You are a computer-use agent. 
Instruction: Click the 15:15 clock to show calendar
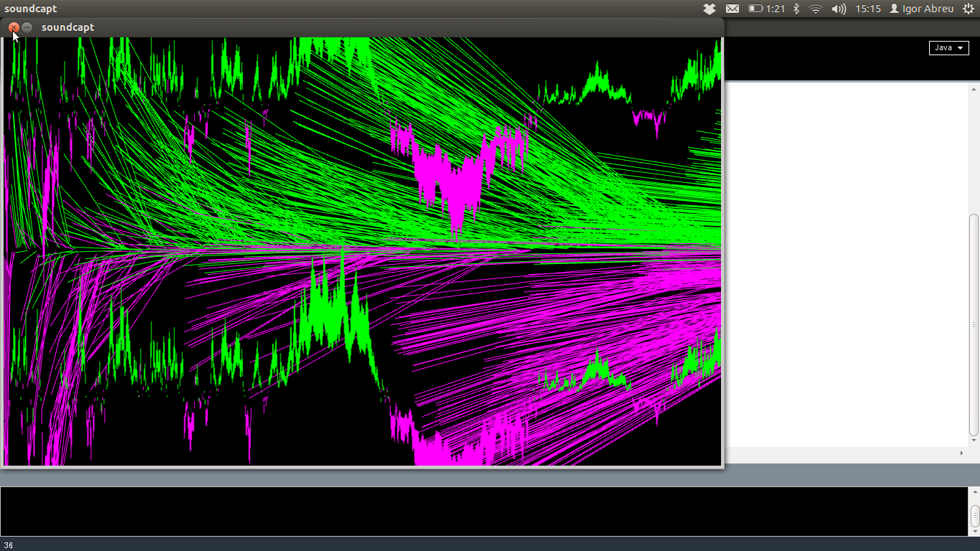pyautogui.click(x=867, y=9)
